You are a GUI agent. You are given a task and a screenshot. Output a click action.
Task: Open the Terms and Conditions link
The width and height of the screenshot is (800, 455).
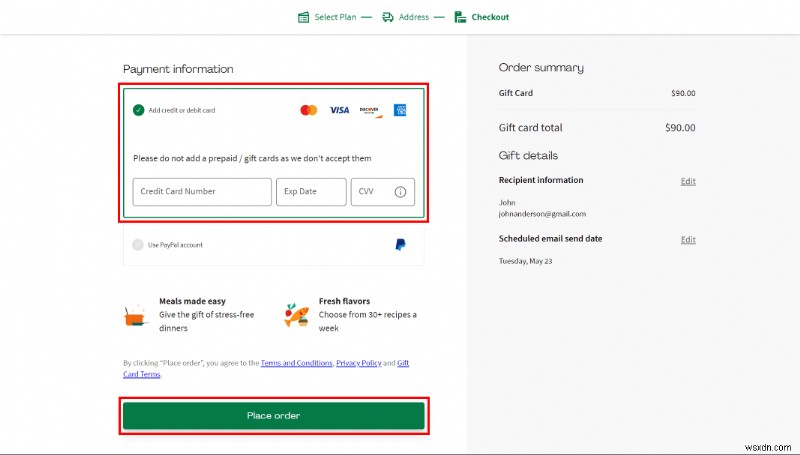click(x=296, y=363)
